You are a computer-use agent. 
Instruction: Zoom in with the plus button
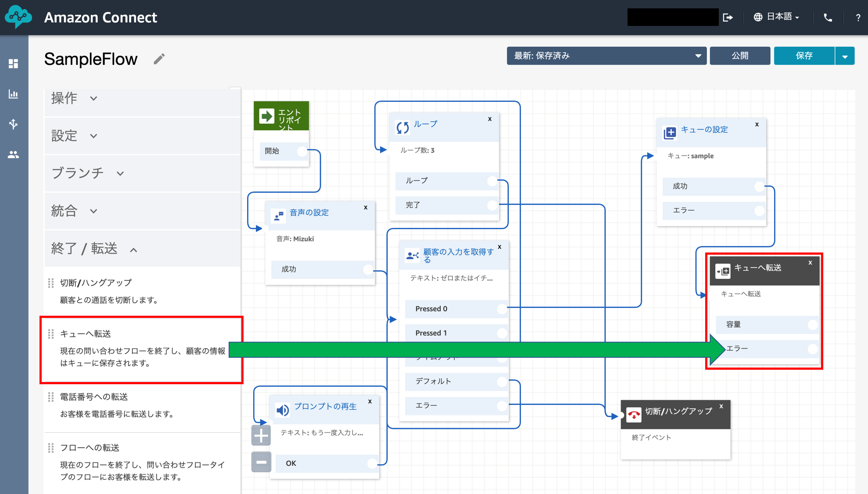tap(261, 436)
